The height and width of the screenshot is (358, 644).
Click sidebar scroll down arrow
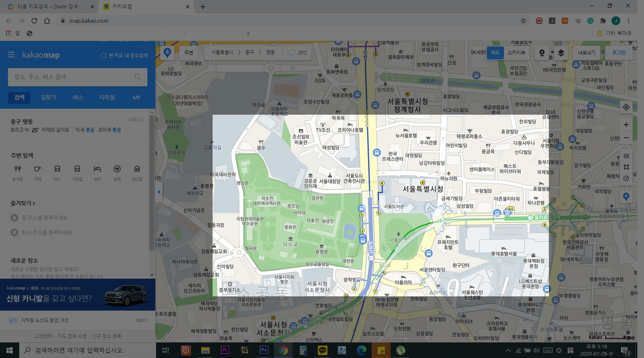click(152, 275)
